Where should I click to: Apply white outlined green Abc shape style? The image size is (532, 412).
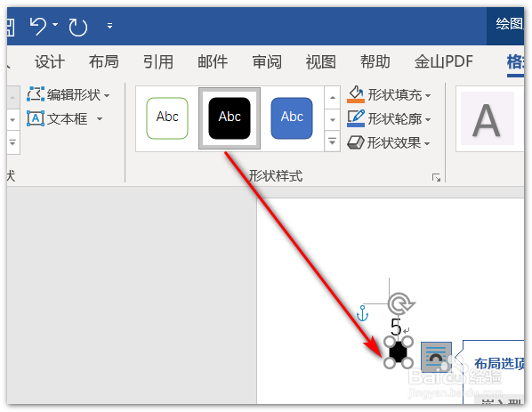167,118
